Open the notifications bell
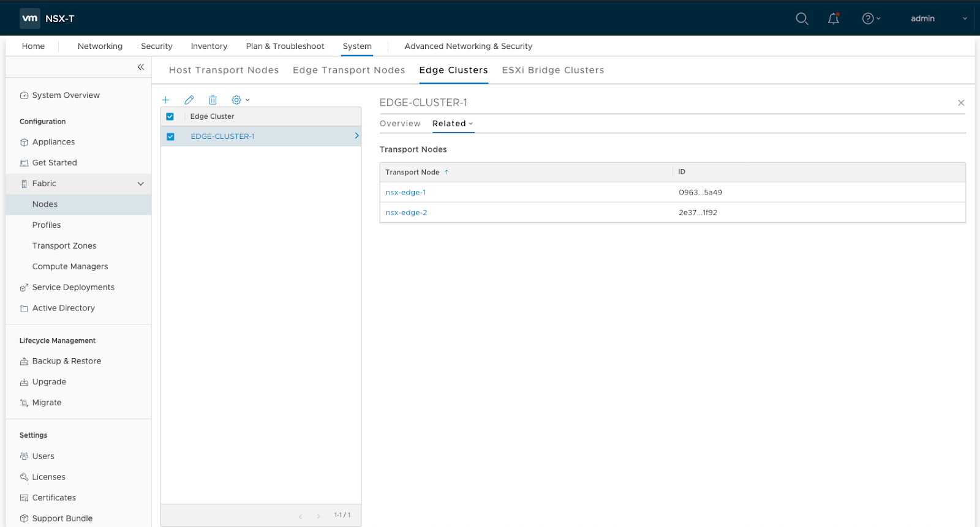The height and width of the screenshot is (527, 980). click(x=833, y=18)
